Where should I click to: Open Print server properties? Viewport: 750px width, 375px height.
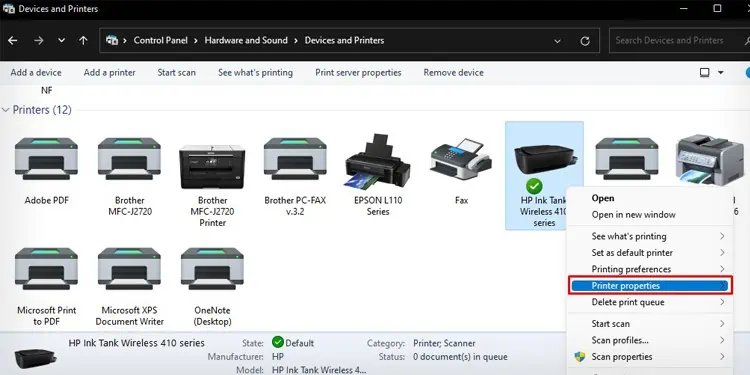358,73
